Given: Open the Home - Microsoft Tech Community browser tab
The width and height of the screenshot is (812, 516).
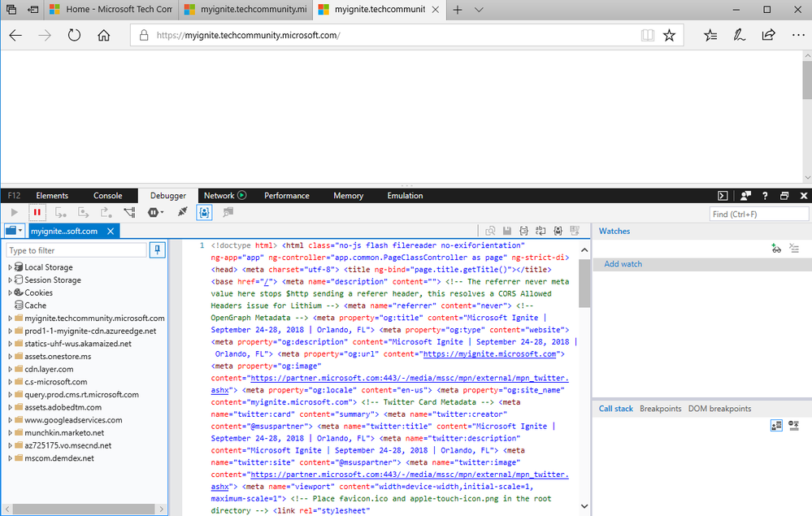Looking at the screenshot, I should tap(111, 9).
